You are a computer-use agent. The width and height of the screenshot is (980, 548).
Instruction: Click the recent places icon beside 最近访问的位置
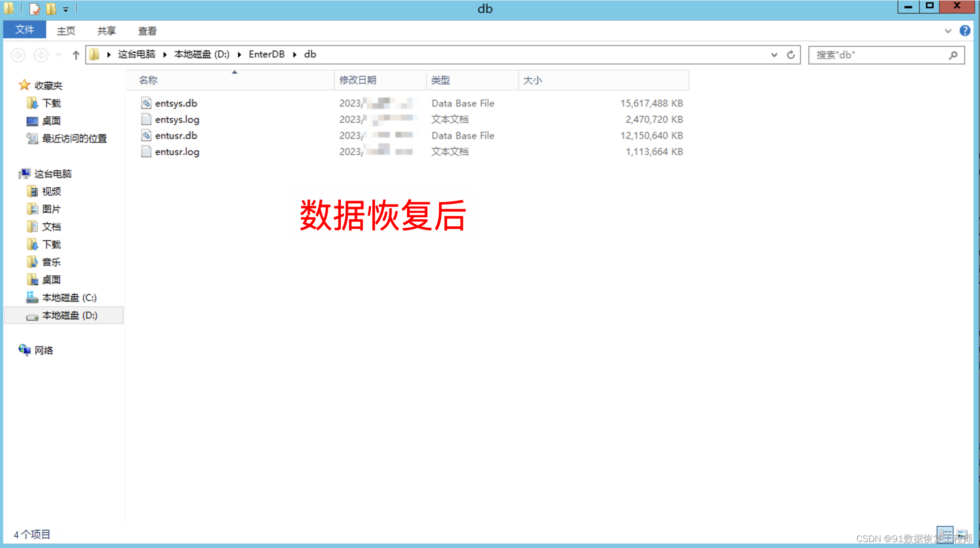[32, 138]
